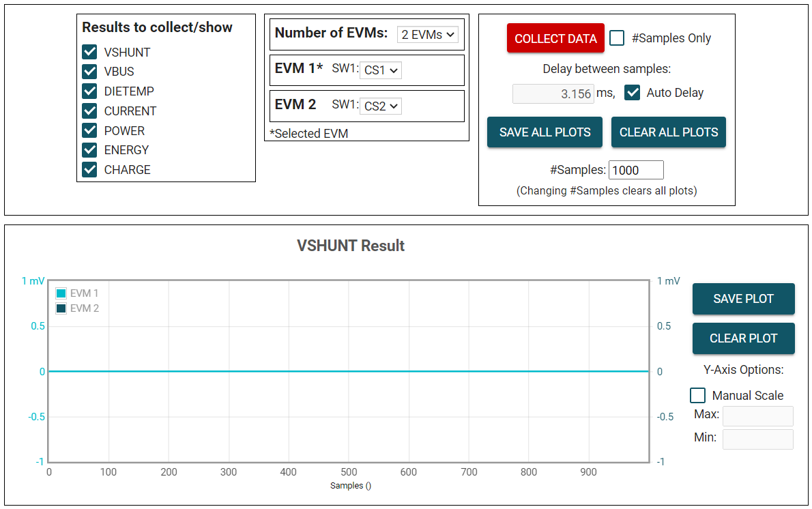Open the Number of EVMs dropdown
Image resolution: width=812 pixels, height=509 pixels.
[x=428, y=34]
